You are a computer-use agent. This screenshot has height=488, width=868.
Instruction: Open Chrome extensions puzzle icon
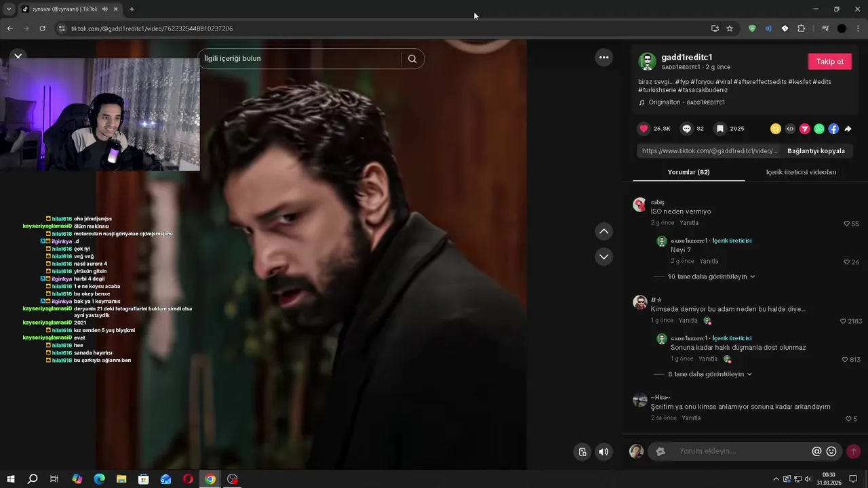(x=802, y=28)
